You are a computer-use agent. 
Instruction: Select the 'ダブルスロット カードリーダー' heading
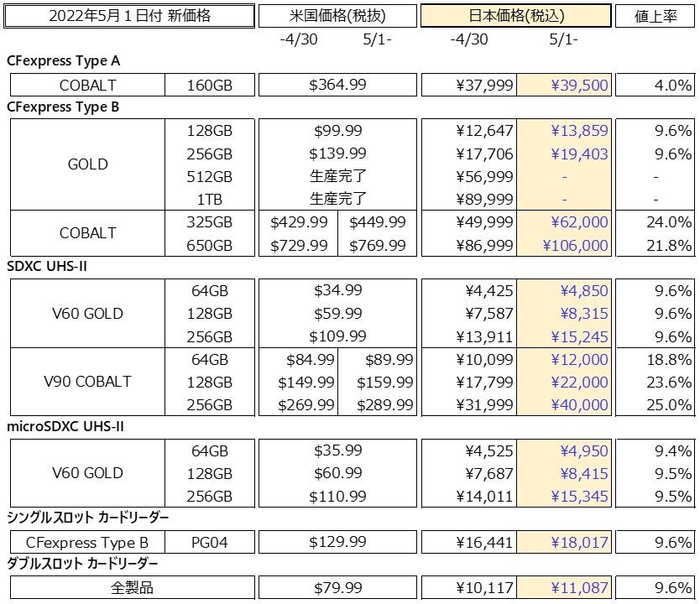(x=82, y=564)
